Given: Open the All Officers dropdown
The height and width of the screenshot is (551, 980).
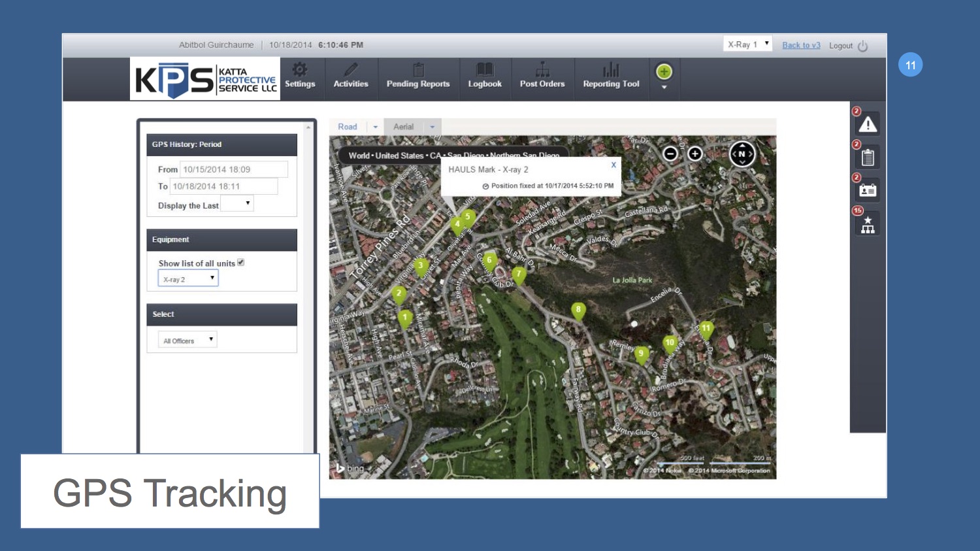Looking at the screenshot, I should point(188,340).
